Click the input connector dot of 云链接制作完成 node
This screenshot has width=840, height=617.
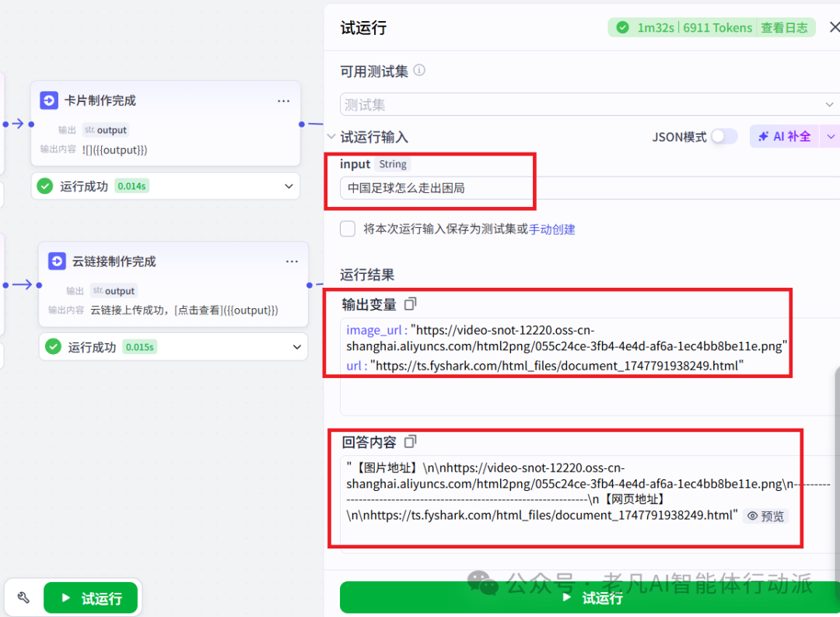coord(39,286)
